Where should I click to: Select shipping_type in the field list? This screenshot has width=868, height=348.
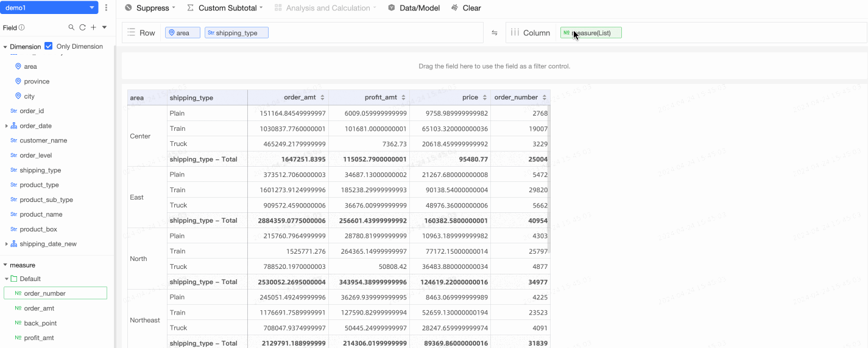pyautogui.click(x=40, y=170)
